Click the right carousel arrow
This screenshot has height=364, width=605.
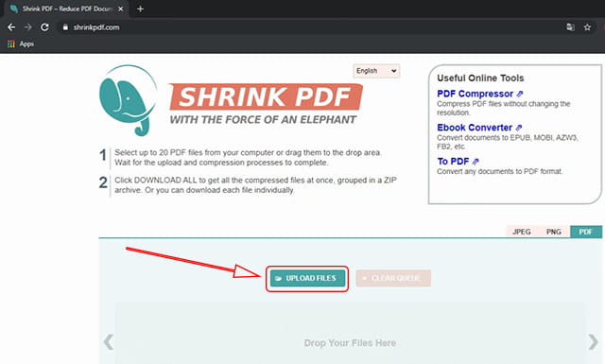click(x=593, y=341)
